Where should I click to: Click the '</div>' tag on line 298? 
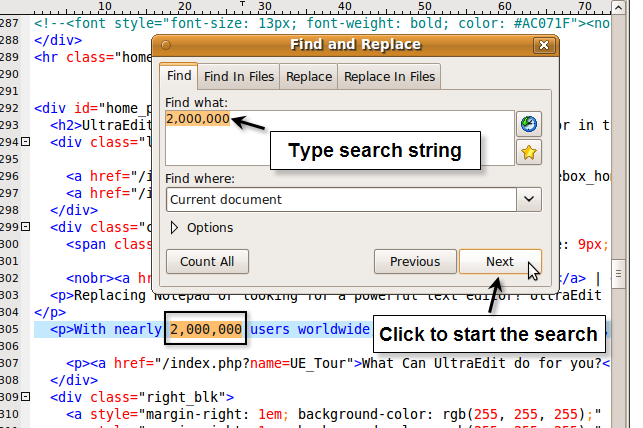point(74,210)
